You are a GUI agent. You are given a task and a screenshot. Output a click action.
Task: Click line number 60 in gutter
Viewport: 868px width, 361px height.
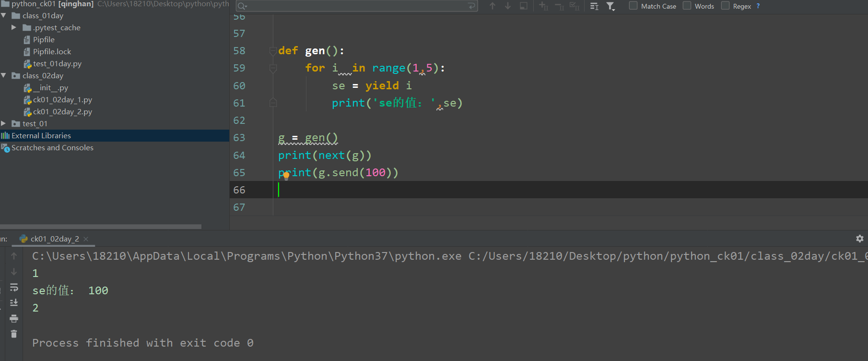click(239, 85)
